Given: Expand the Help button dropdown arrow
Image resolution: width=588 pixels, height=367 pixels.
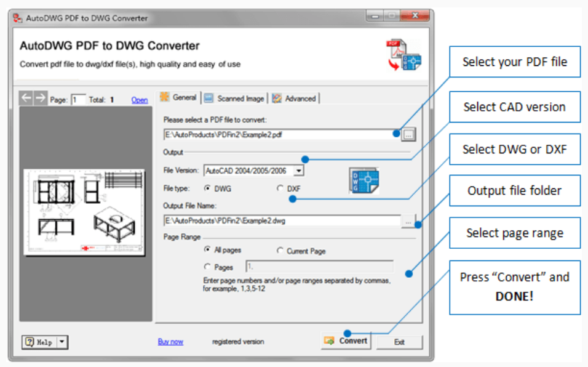Looking at the screenshot, I should point(62,342).
